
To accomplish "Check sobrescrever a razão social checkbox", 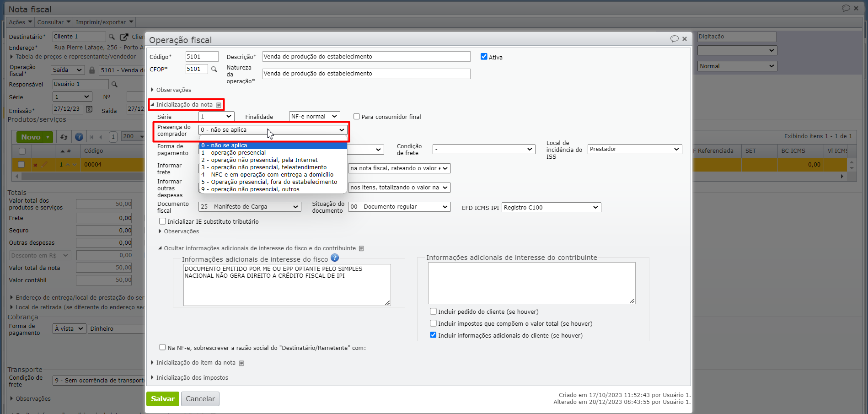I will coord(162,347).
